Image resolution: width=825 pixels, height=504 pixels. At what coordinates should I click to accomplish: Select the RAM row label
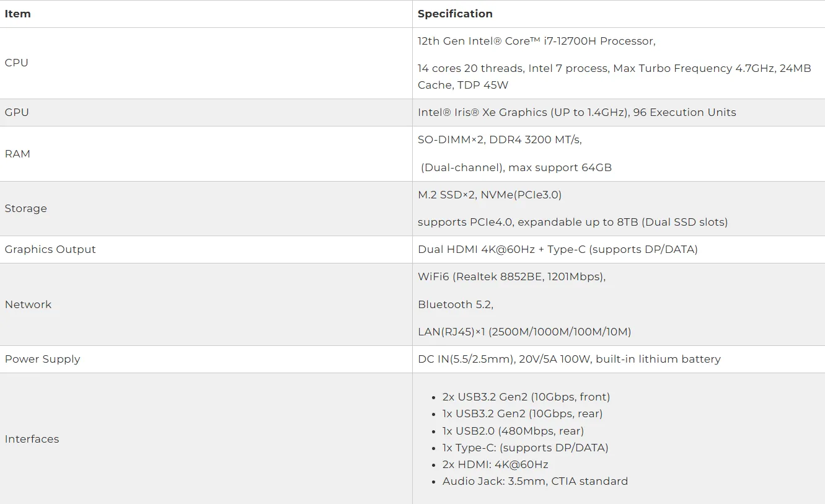17,154
